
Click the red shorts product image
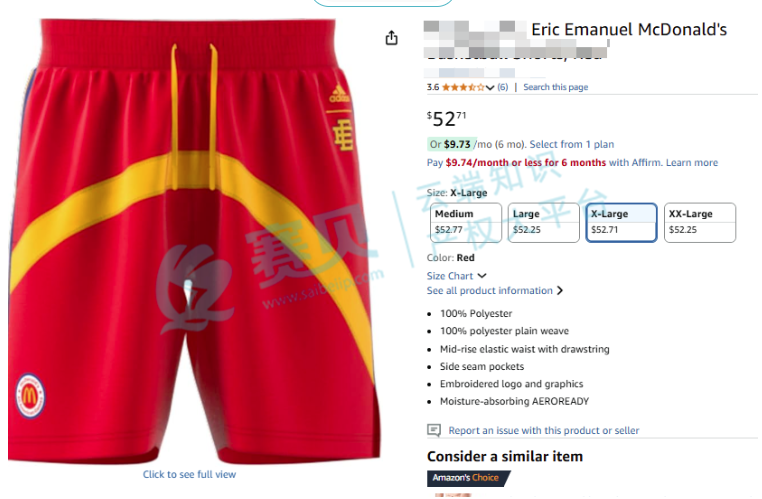point(194,241)
